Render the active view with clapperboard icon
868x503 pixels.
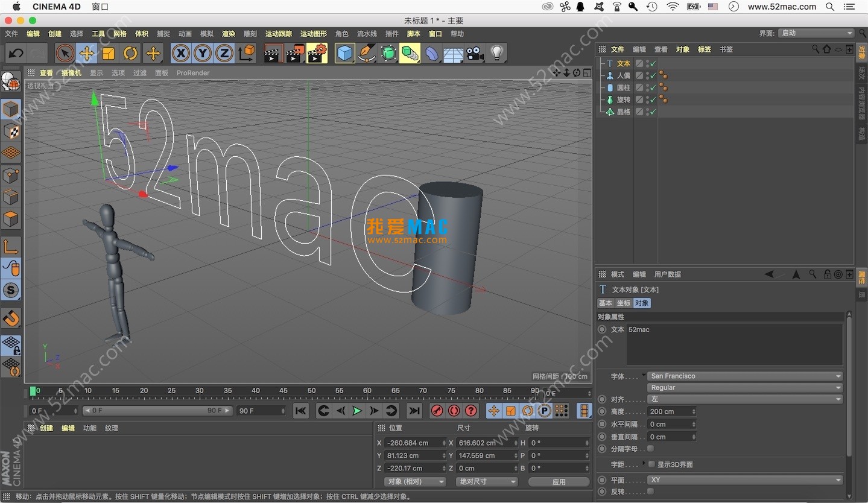tap(273, 53)
